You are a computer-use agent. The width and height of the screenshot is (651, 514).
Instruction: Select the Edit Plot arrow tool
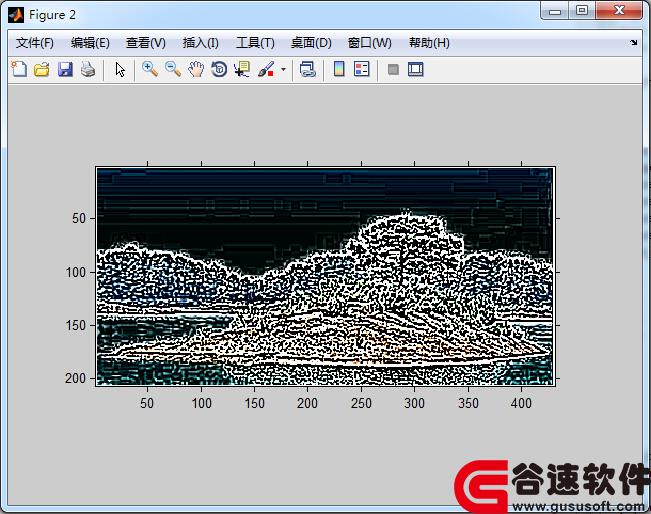pos(120,69)
